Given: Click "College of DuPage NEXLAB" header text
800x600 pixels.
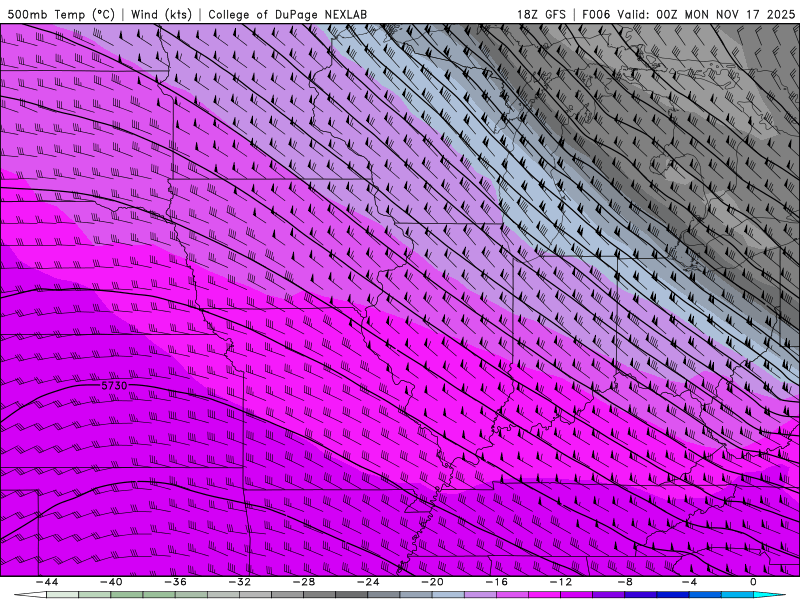Looking at the screenshot, I should point(287,14).
